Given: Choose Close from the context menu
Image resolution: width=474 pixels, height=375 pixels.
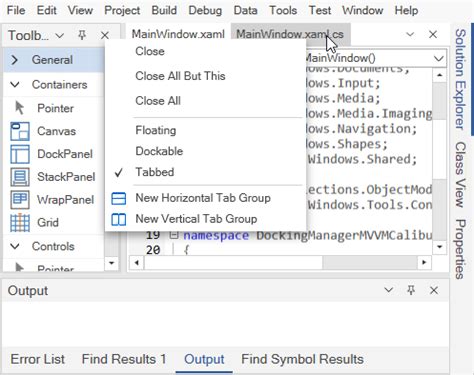Looking at the screenshot, I should click(150, 51).
